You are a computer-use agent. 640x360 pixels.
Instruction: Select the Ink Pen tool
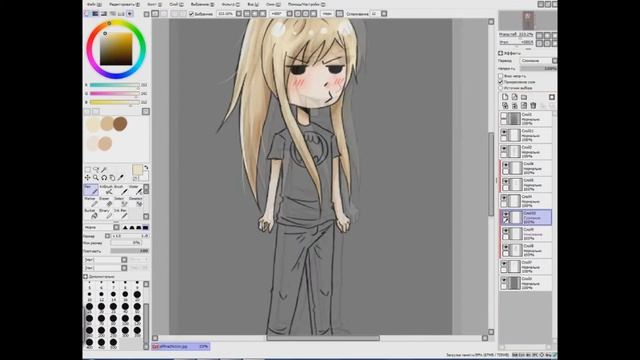click(120, 214)
